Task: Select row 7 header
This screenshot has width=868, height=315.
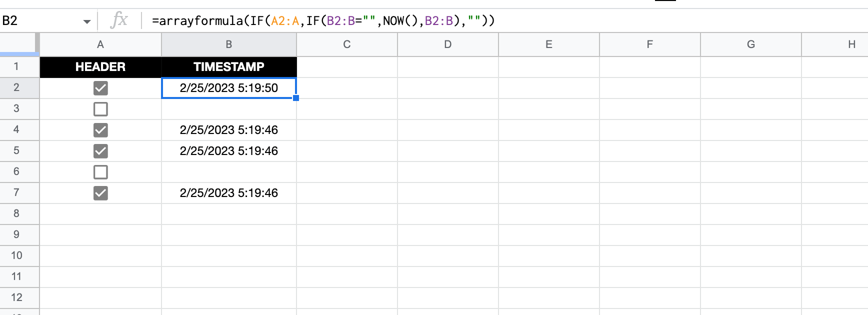Action: coord(19,193)
